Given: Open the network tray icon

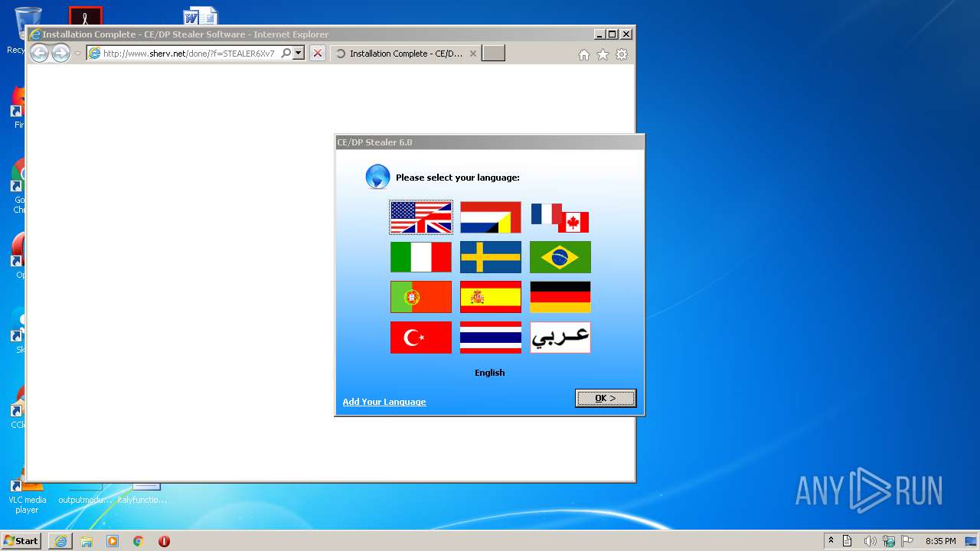Looking at the screenshot, I should (x=889, y=541).
